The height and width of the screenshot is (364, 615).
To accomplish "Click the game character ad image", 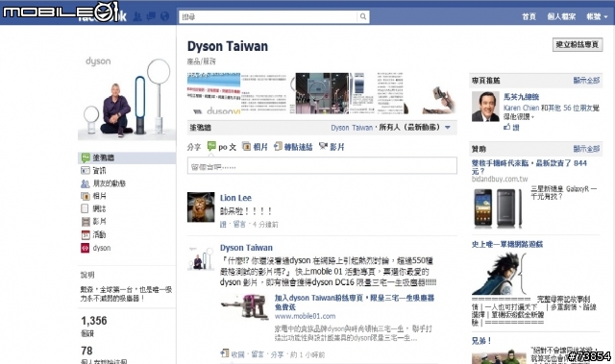I will (499, 273).
